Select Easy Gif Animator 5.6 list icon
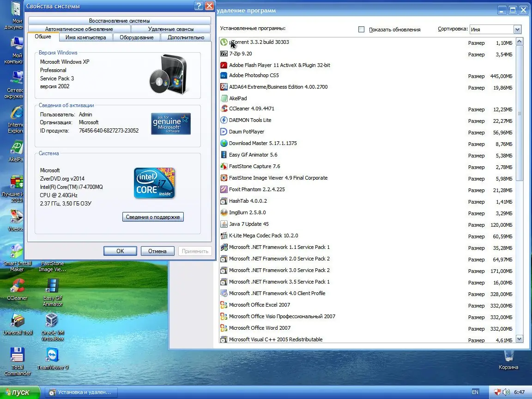 pyautogui.click(x=224, y=155)
